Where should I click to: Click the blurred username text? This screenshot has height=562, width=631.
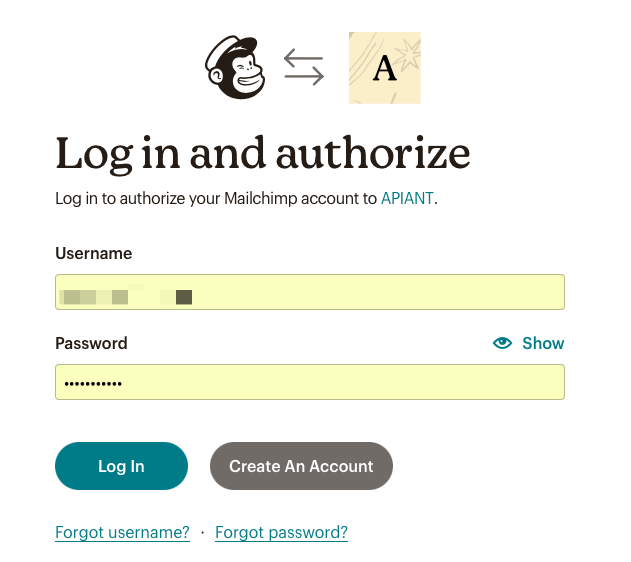click(x=125, y=296)
